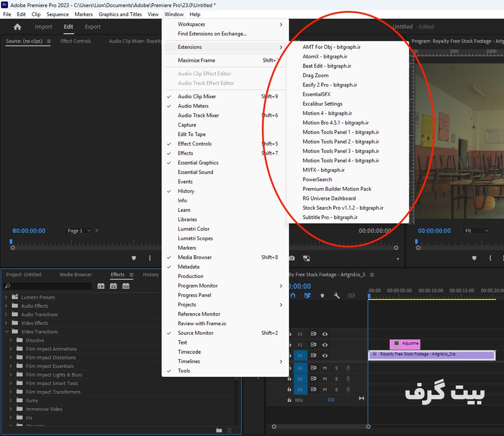
Task: Open the Page 1 dropdown
Action: (x=79, y=231)
